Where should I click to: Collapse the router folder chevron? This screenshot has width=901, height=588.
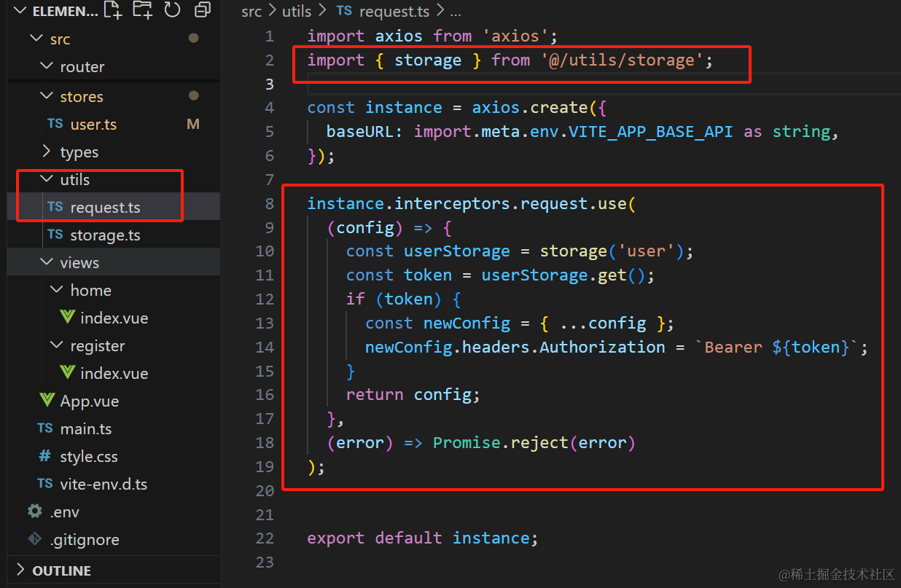tap(47, 66)
